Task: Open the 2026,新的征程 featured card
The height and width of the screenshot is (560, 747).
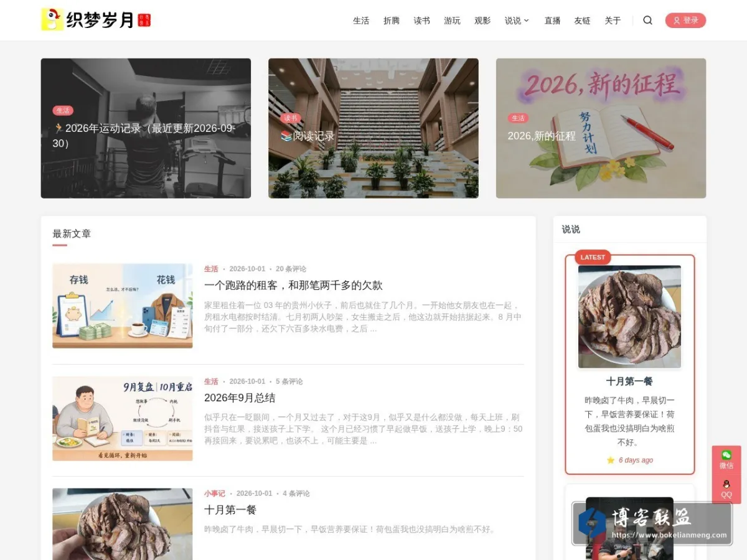Action: [x=601, y=128]
